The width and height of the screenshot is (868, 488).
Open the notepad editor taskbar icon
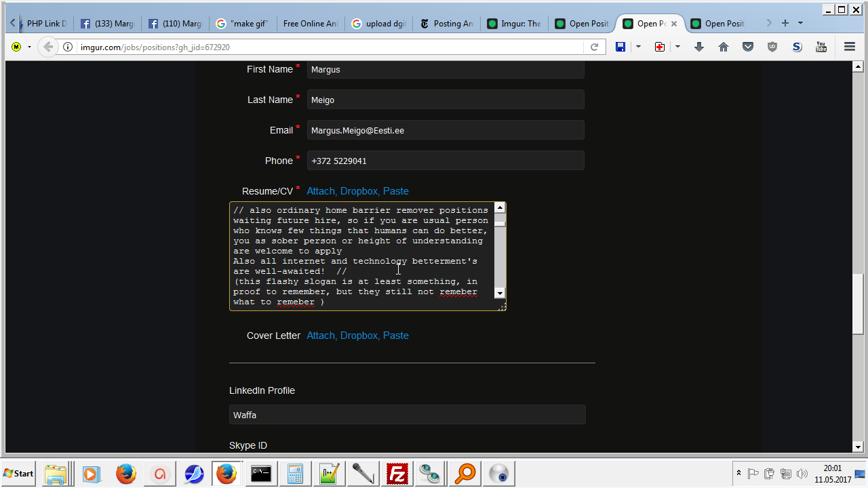pyautogui.click(x=329, y=474)
